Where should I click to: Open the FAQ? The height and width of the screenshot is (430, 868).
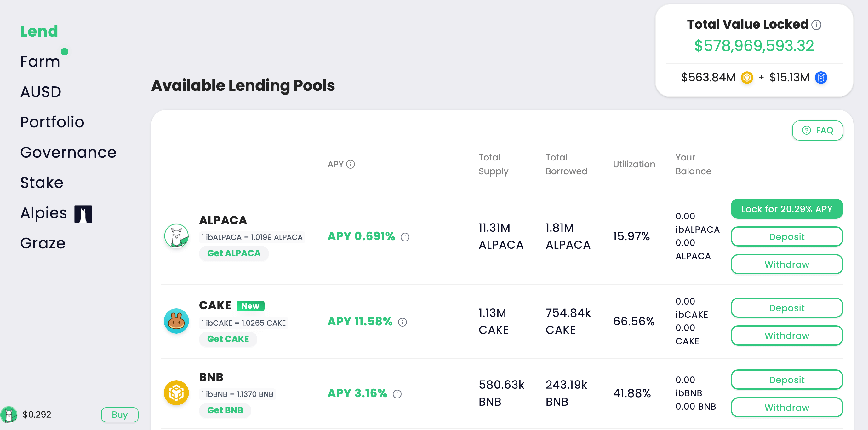coord(818,131)
